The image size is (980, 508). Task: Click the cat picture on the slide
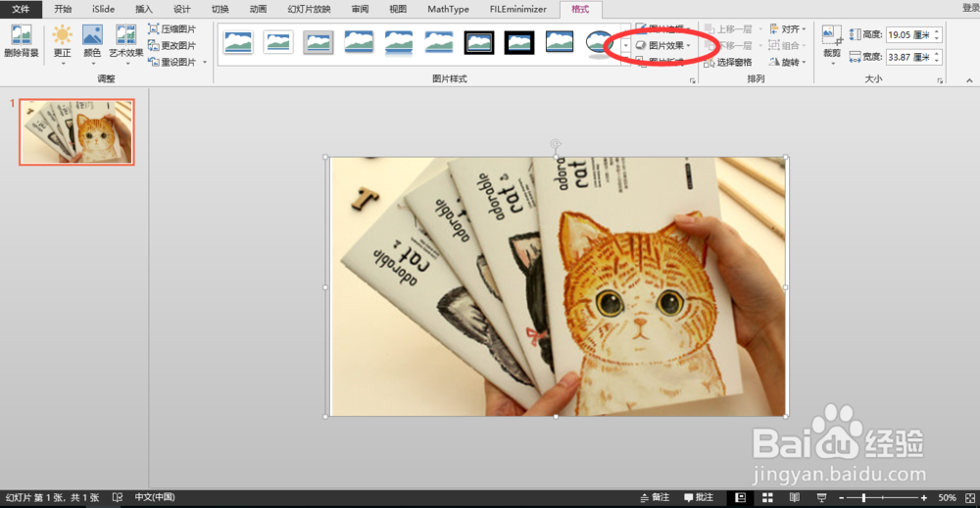point(557,286)
